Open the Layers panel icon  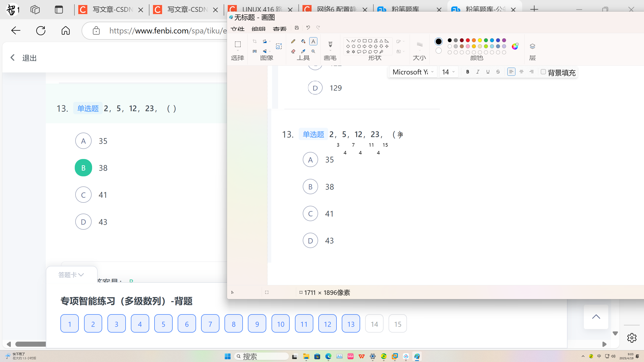tap(532, 47)
